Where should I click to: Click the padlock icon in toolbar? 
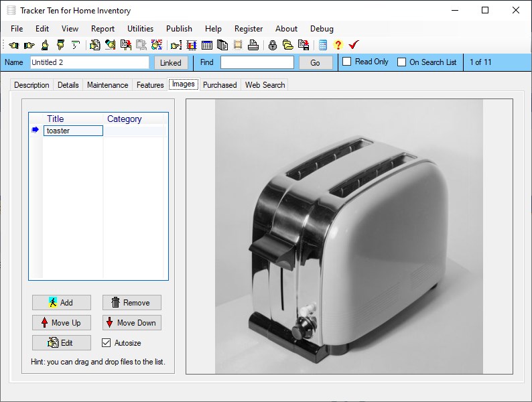[x=272, y=45]
